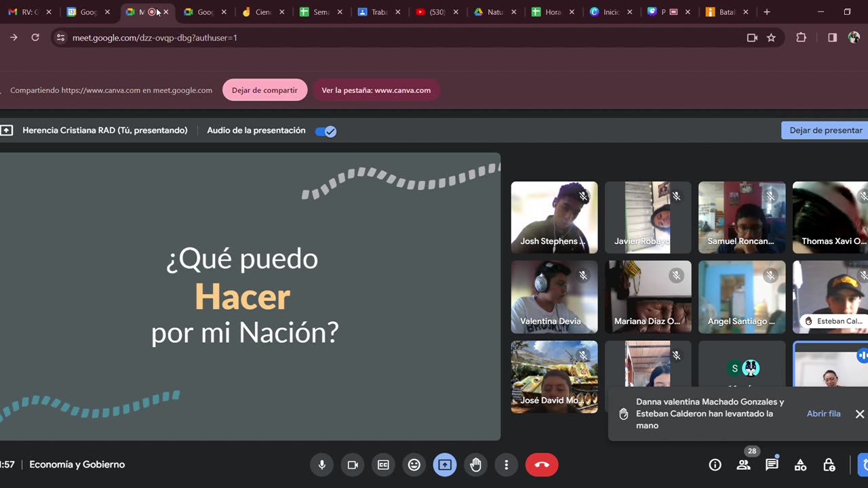
Task: Dismiss the raised hand notification
Action: click(860, 413)
